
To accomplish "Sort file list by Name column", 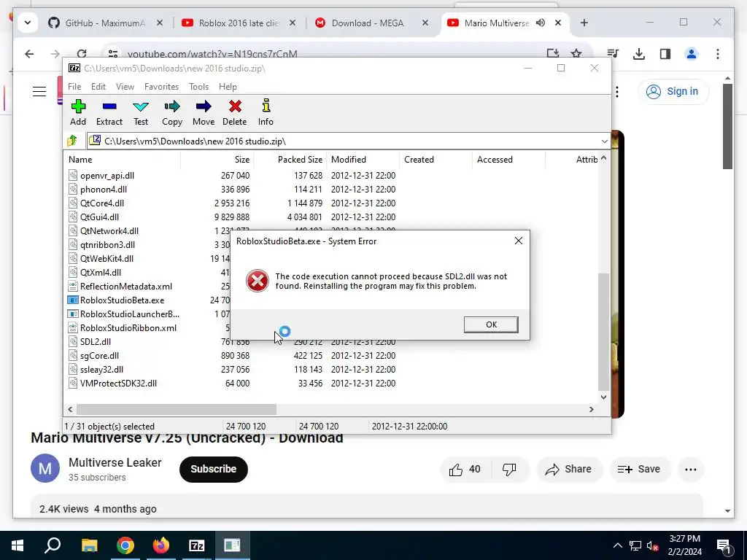I will (x=123, y=160).
